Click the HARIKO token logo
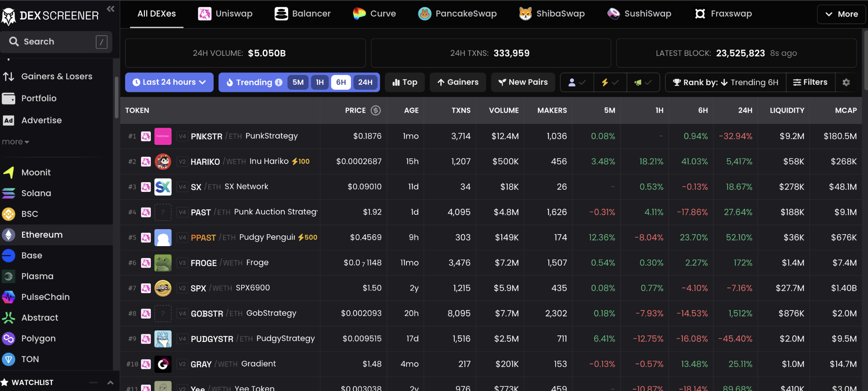The width and height of the screenshot is (868, 391). tap(163, 161)
